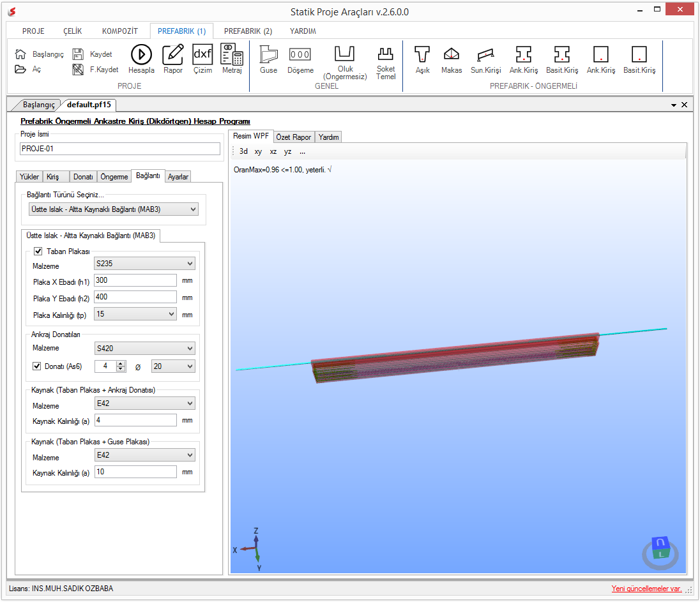Open Plaka Kalınlığı (tp) dropdown

[x=135, y=314]
